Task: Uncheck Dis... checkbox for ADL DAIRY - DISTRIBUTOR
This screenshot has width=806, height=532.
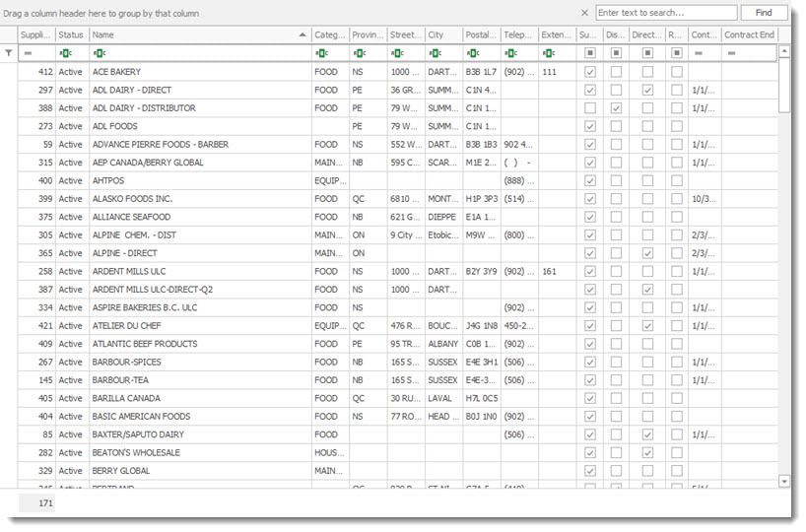Action: pos(616,108)
